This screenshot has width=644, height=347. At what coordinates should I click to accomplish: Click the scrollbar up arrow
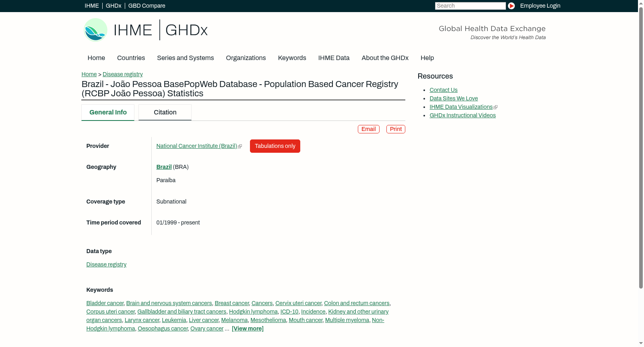pos(641,3)
